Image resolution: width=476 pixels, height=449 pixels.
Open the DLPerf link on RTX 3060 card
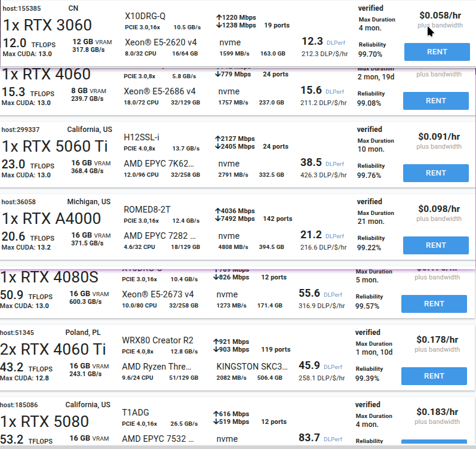tap(336, 43)
